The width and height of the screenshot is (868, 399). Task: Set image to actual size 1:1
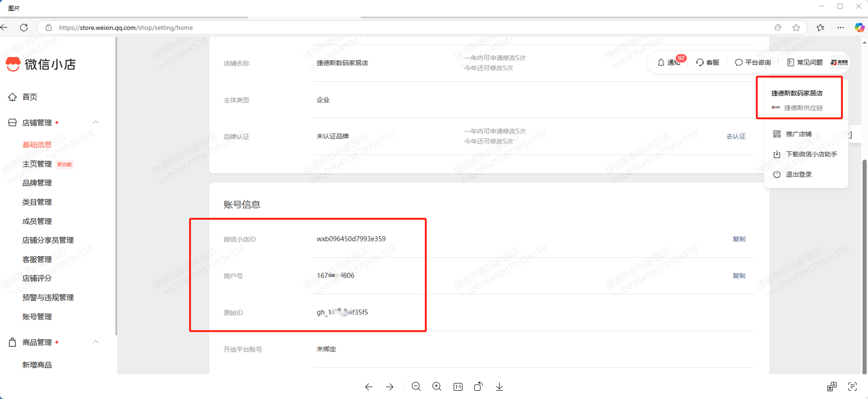458,387
